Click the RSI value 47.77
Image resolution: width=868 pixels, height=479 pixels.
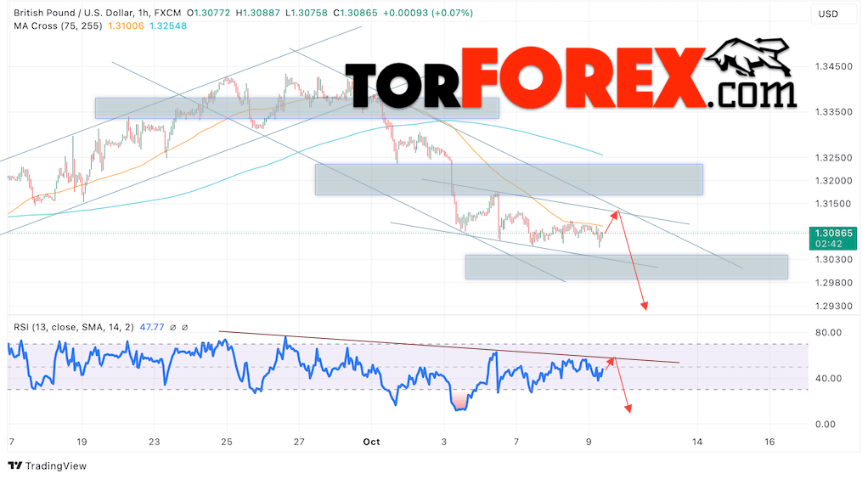[x=152, y=327]
